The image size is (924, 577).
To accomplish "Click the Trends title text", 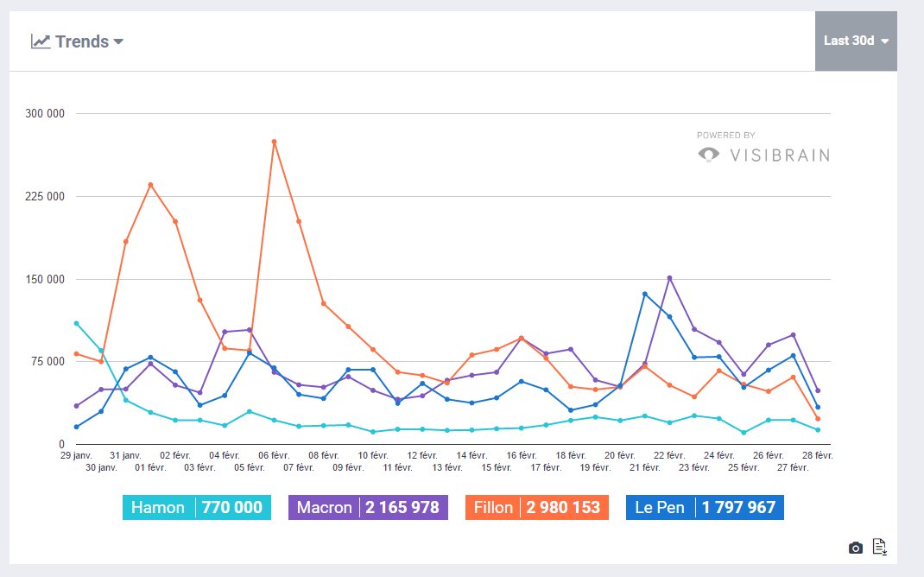I will click(x=82, y=41).
